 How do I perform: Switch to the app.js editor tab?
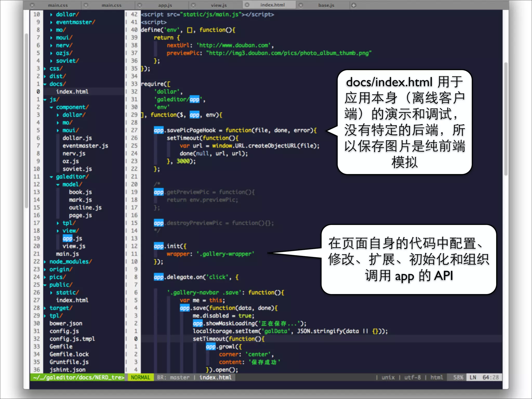(x=165, y=5)
